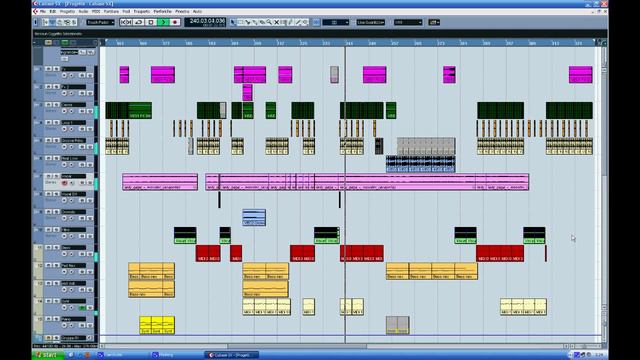Screen dimensions: 640x360
Task: Select the Glue tool
Action: click(255, 22)
